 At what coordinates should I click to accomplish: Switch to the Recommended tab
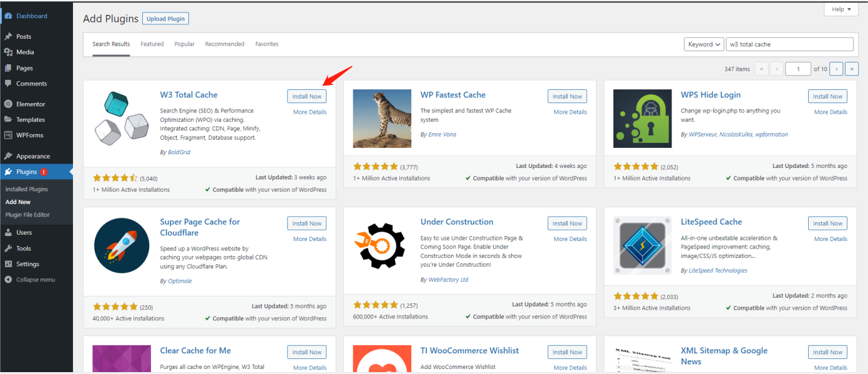[225, 44]
